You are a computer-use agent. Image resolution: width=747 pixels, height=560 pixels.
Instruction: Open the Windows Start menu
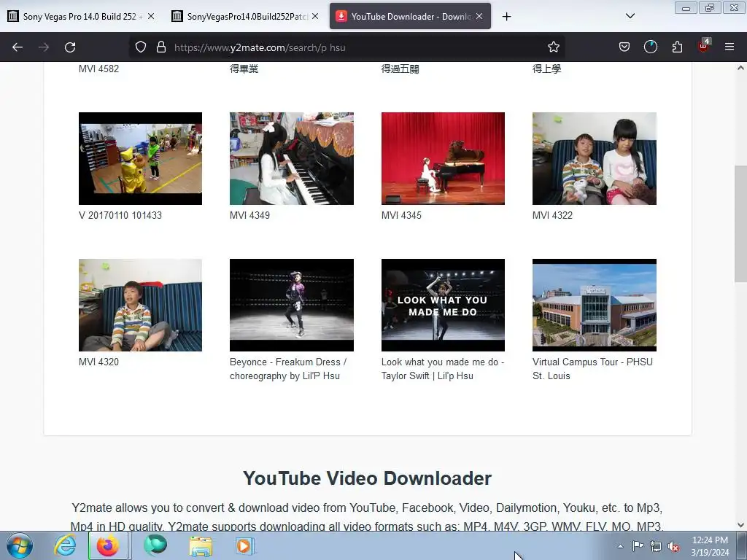point(20,545)
